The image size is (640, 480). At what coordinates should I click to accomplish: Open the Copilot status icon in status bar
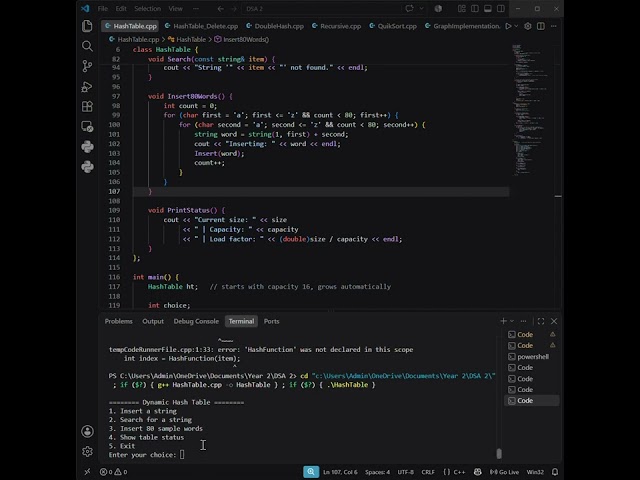pos(478,472)
